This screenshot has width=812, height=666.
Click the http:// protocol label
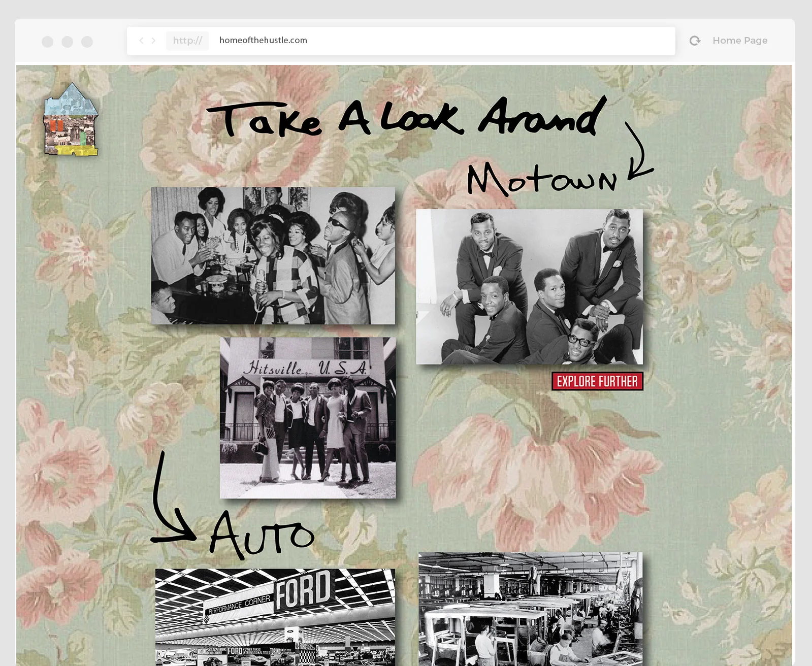(x=187, y=41)
